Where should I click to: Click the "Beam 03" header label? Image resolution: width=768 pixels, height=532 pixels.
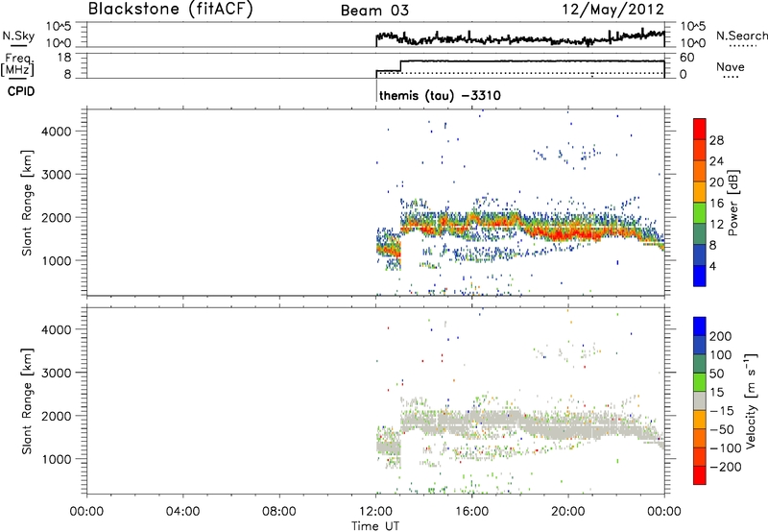pos(374,11)
